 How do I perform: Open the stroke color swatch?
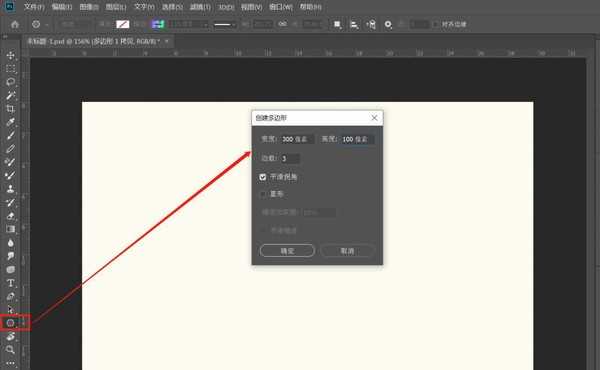(x=158, y=24)
